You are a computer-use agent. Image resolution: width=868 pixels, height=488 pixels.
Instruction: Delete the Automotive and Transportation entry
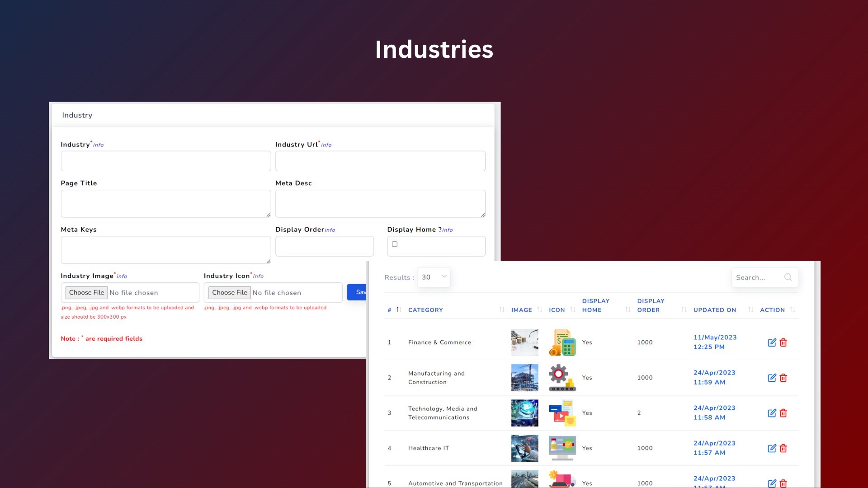click(783, 483)
